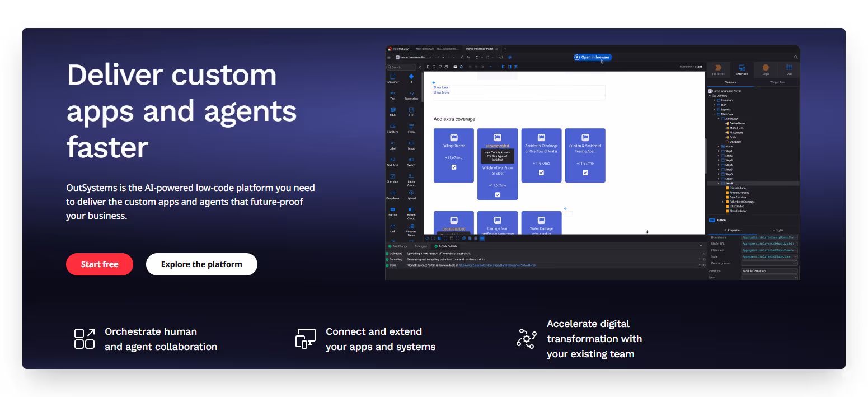Select the Button Group widget icon
Image resolution: width=868 pixels, height=397 pixels.
pyautogui.click(x=411, y=209)
